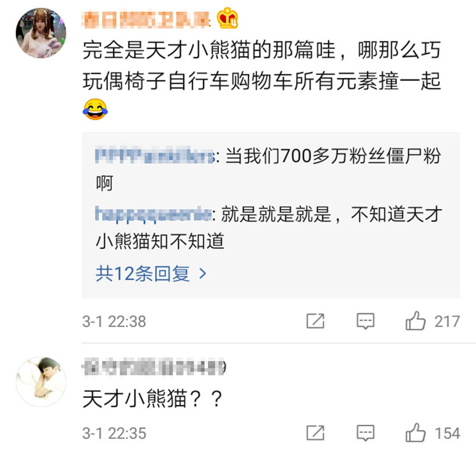Screen dimensions: 476x452
Task: Tap the comment text 天才小熊猫？？
Action: tap(153, 399)
